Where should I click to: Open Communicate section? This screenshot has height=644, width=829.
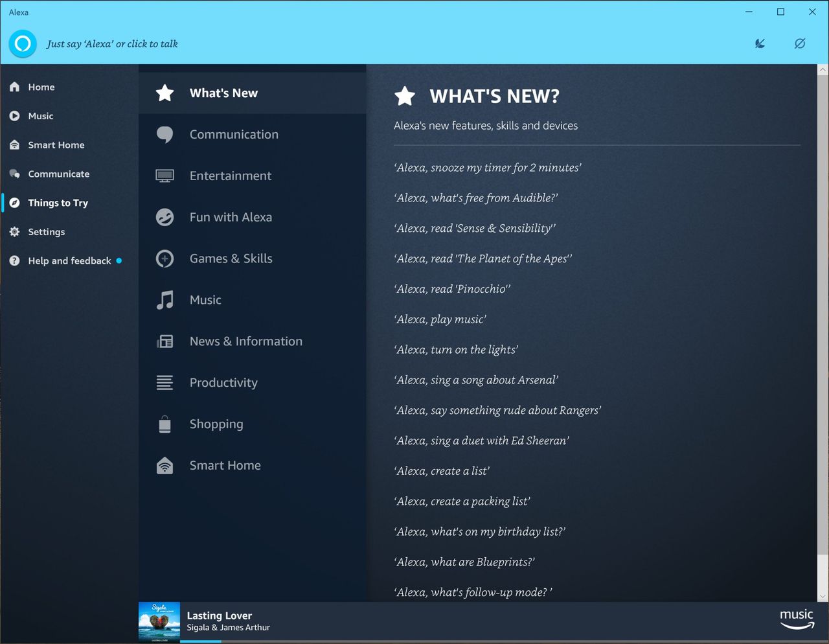point(59,174)
